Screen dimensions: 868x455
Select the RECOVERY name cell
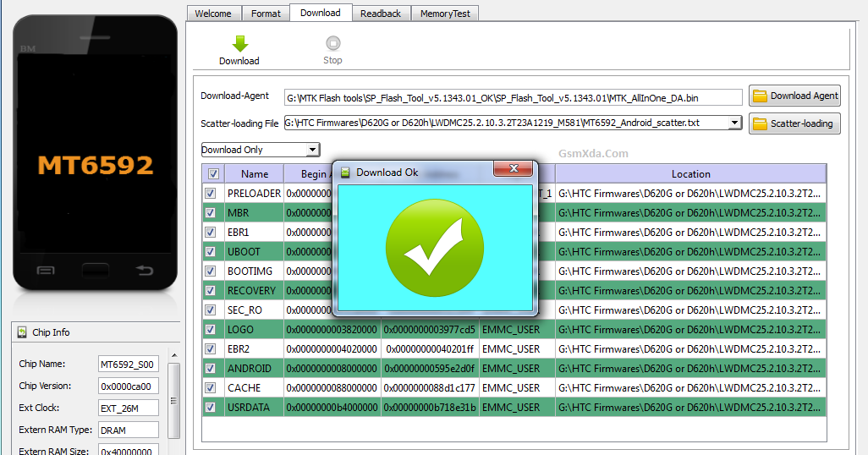pos(254,290)
